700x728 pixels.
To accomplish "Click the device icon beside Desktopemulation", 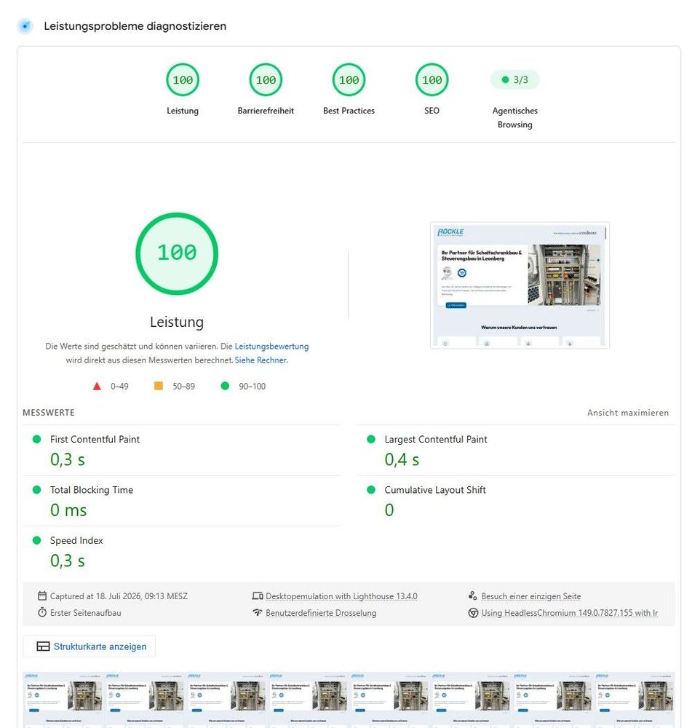I will click(x=258, y=596).
